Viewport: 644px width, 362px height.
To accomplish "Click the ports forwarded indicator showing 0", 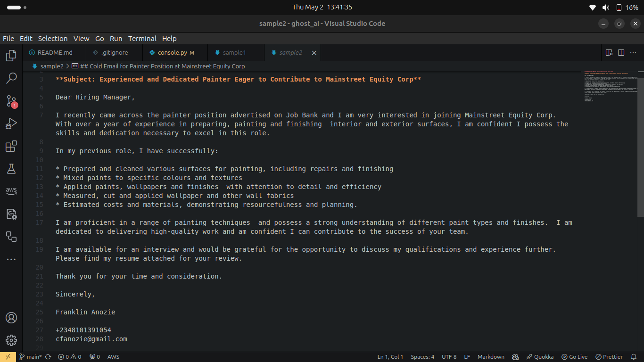I will 95,357.
